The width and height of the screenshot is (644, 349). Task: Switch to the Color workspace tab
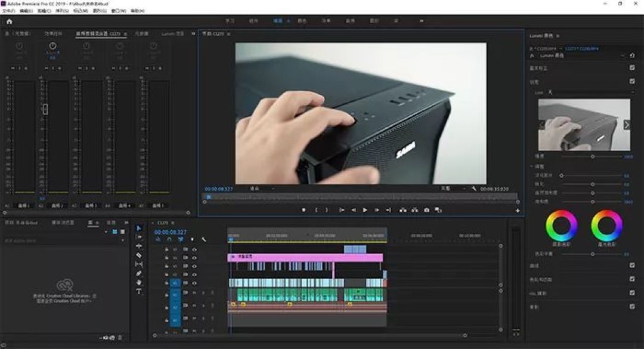click(302, 20)
